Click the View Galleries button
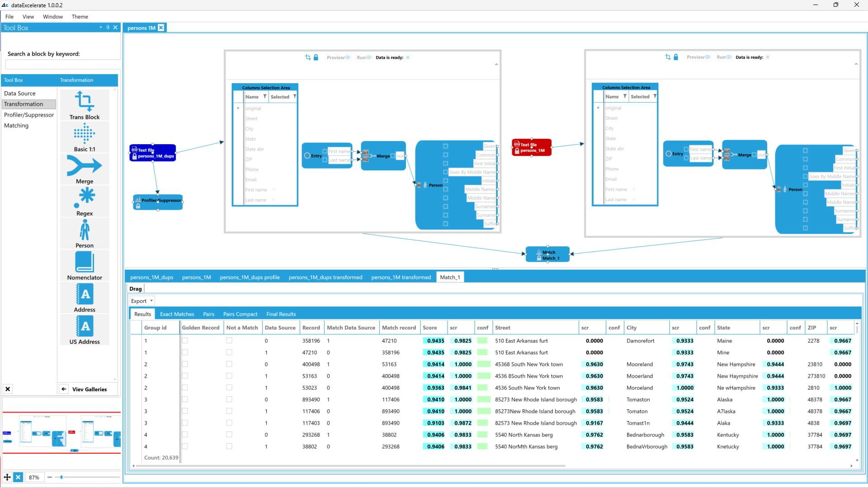 click(x=89, y=389)
